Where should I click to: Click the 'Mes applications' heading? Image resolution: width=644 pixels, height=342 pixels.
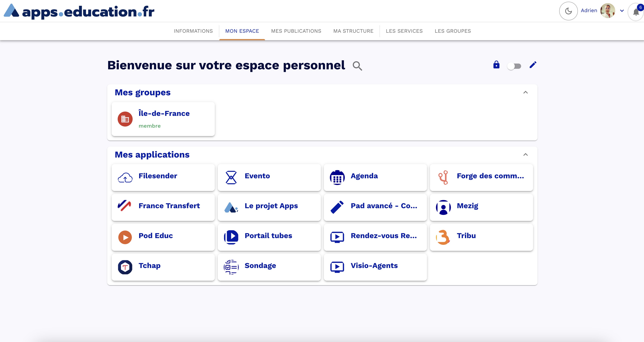coord(152,155)
